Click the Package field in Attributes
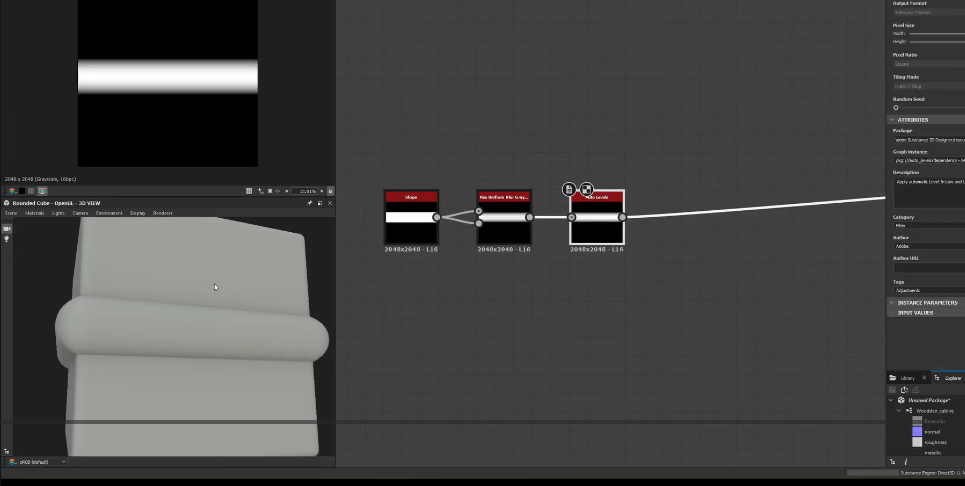 pos(929,140)
